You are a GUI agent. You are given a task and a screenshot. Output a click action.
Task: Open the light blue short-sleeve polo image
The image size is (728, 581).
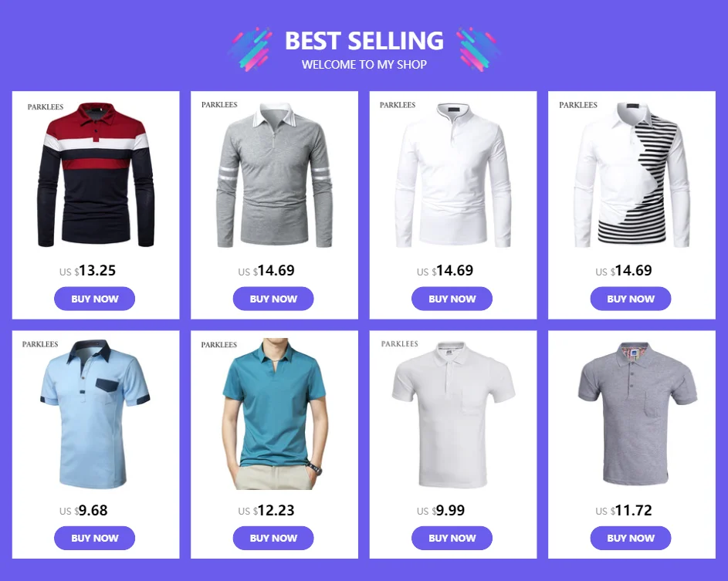(95, 414)
